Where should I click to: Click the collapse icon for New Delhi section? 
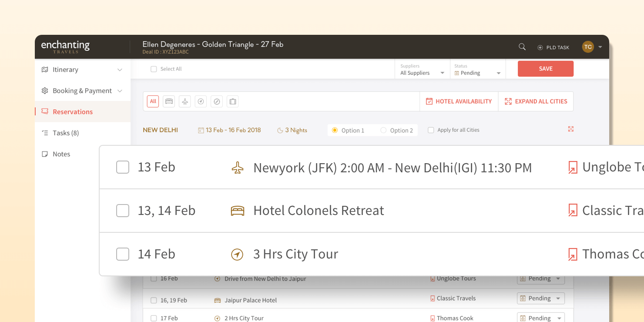[571, 129]
